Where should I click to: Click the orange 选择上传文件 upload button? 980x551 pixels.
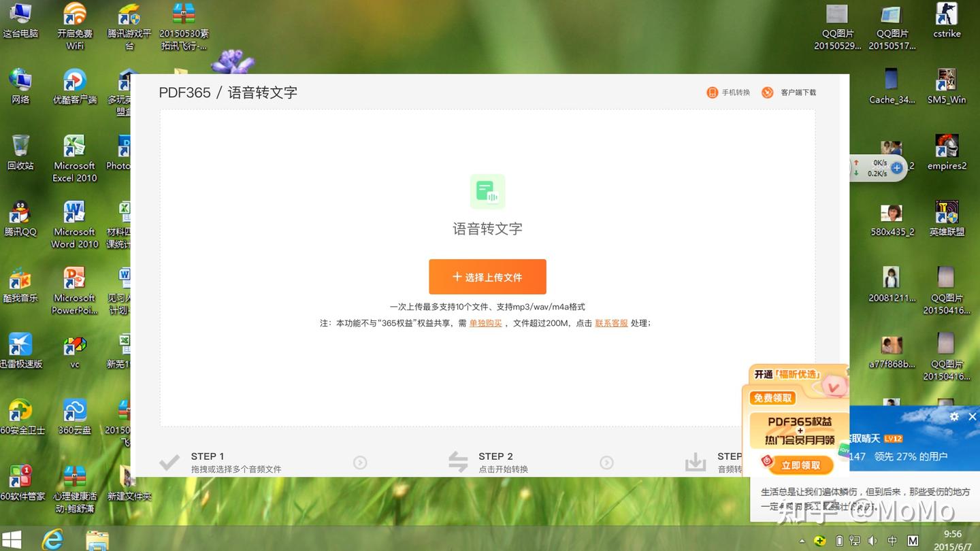(x=487, y=277)
